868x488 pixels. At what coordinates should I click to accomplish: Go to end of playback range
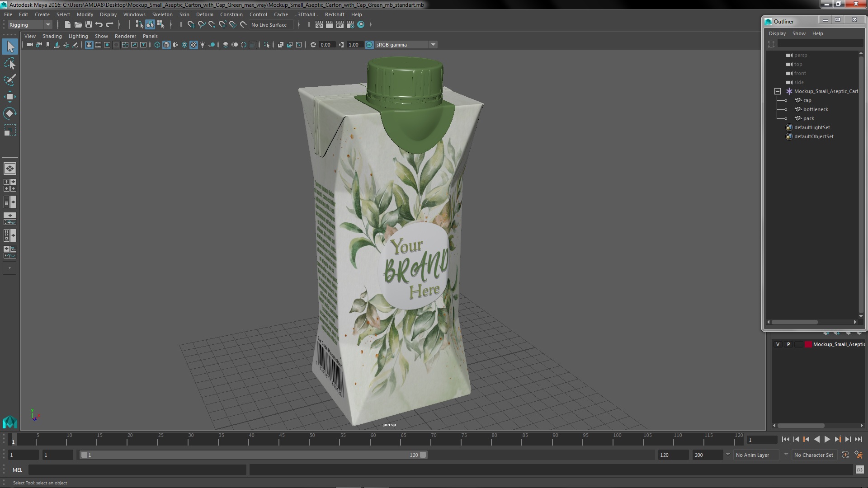858,439
